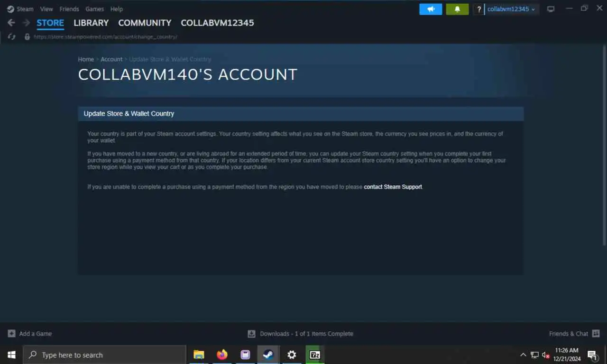This screenshot has width=607, height=364.
Task: Open the View menu
Action: tap(46, 9)
